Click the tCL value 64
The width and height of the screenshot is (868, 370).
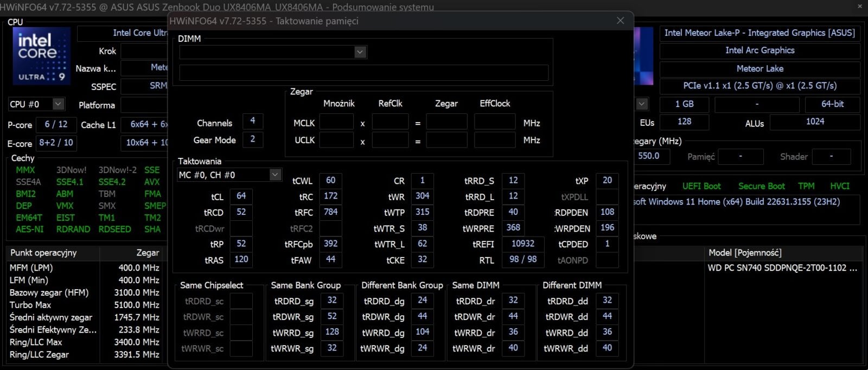pos(241,196)
